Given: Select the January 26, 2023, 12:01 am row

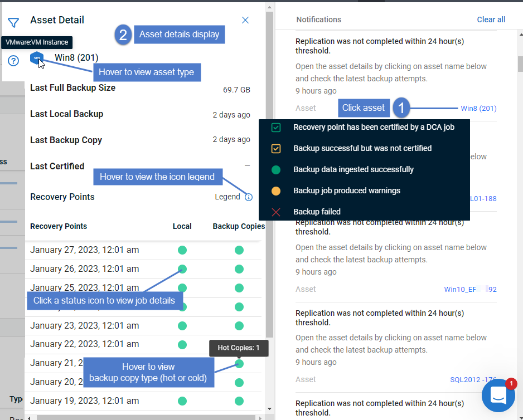Looking at the screenshot, I should click(x=143, y=269).
